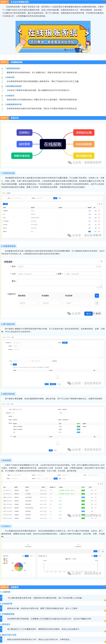This screenshot has height=644, width=106.
Task: Click the 1.系统角色设置 section title
Action: pyautogui.click(x=8, y=173)
